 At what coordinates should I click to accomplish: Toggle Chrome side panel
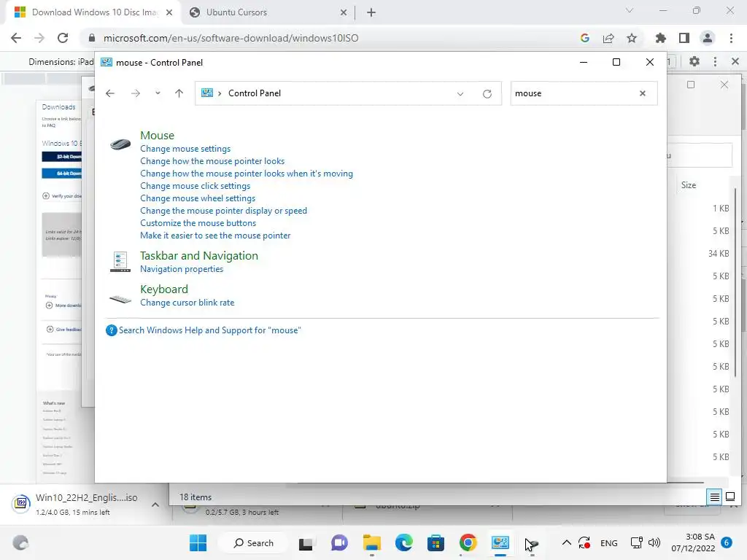click(x=684, y=38)
